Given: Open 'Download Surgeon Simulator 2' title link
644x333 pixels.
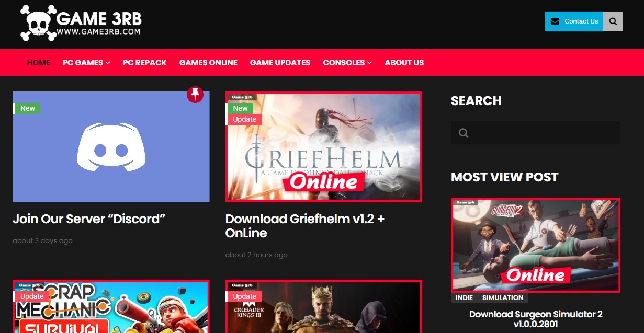Looking at the screenshot, I should (536, 319).
